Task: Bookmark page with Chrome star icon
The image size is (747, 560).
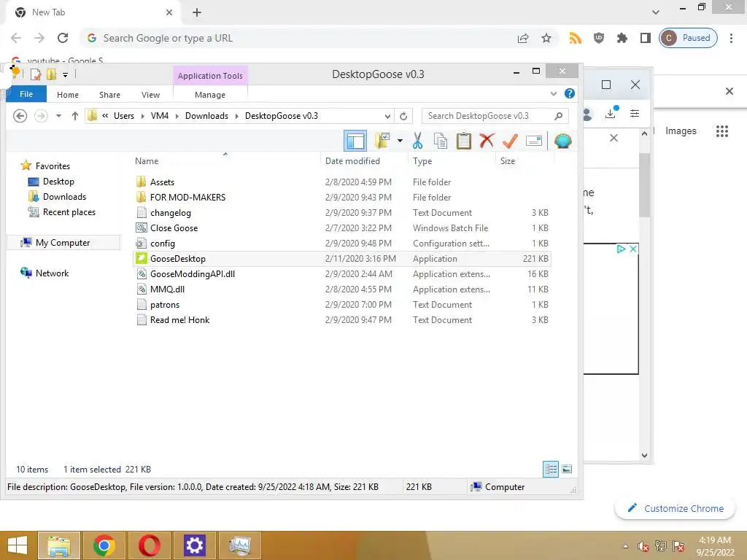Action: pyautogui.click(x=546, y=38)
